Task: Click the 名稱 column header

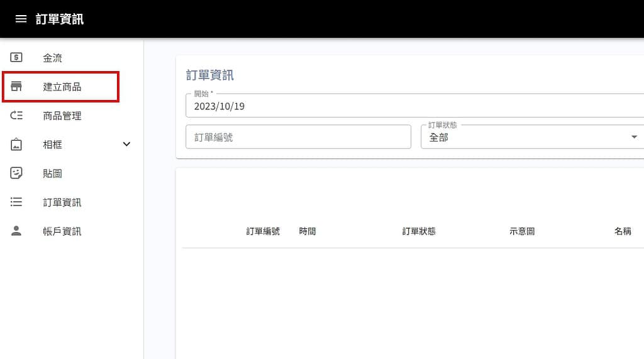Action: (623, 231)
